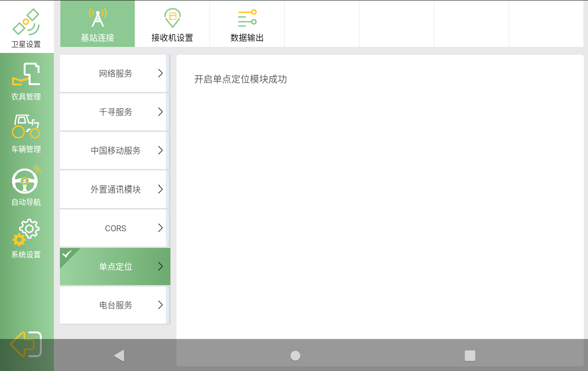Expand the 网络服务 chevron arrow
Viewport: 588px width, 371px height.
160,73
